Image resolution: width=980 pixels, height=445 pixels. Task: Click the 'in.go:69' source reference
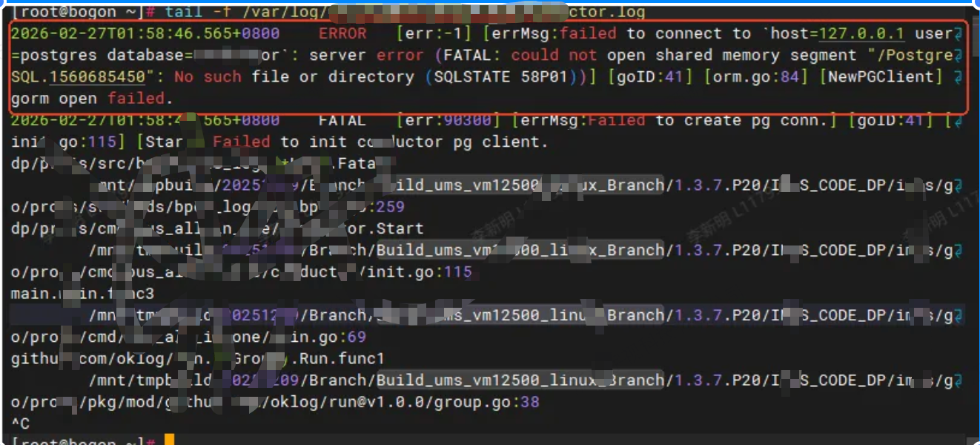[328, 337]
